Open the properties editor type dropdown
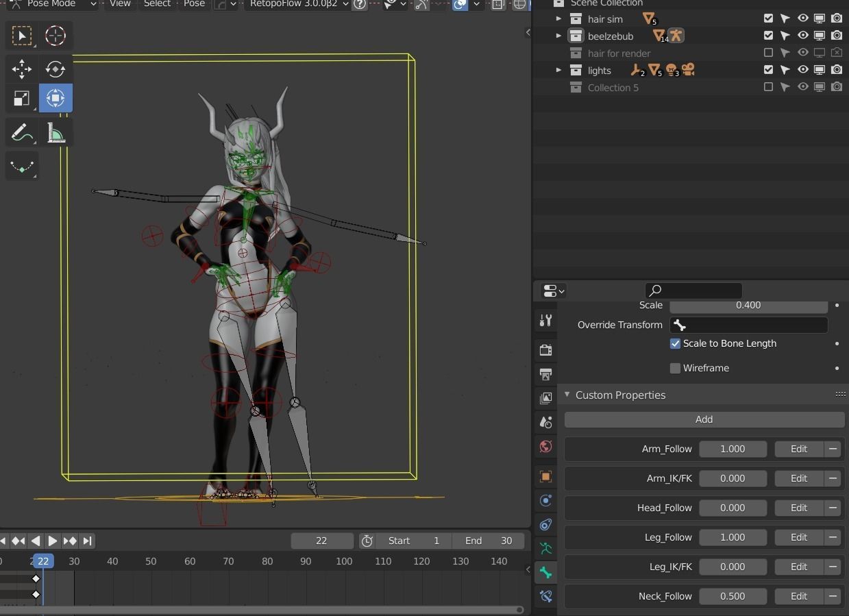Image resolution: width=849 pixels, height=616 pixels. [554, 291]
